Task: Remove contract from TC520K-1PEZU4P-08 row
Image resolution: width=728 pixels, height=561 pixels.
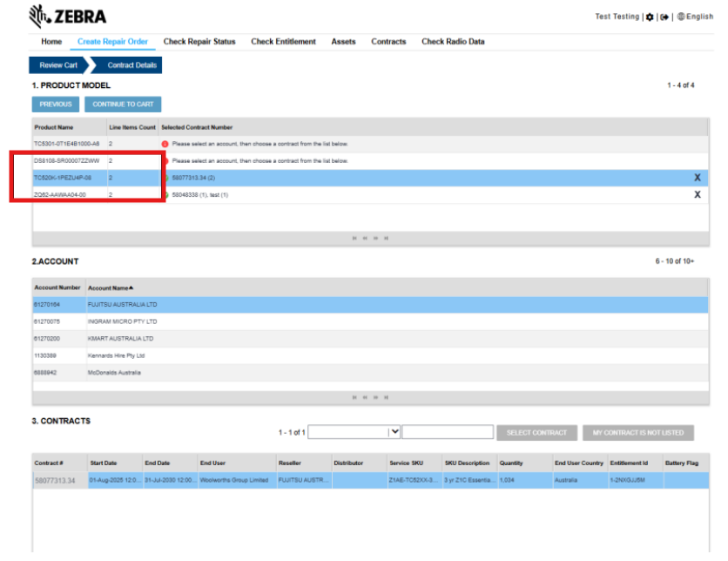Action: coord(698,178)
